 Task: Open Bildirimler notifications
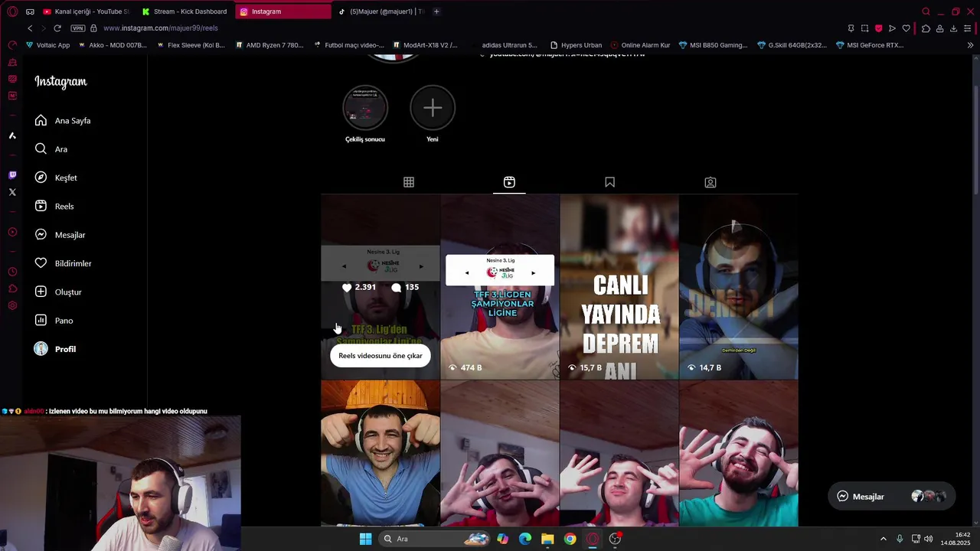coord(63,263)
